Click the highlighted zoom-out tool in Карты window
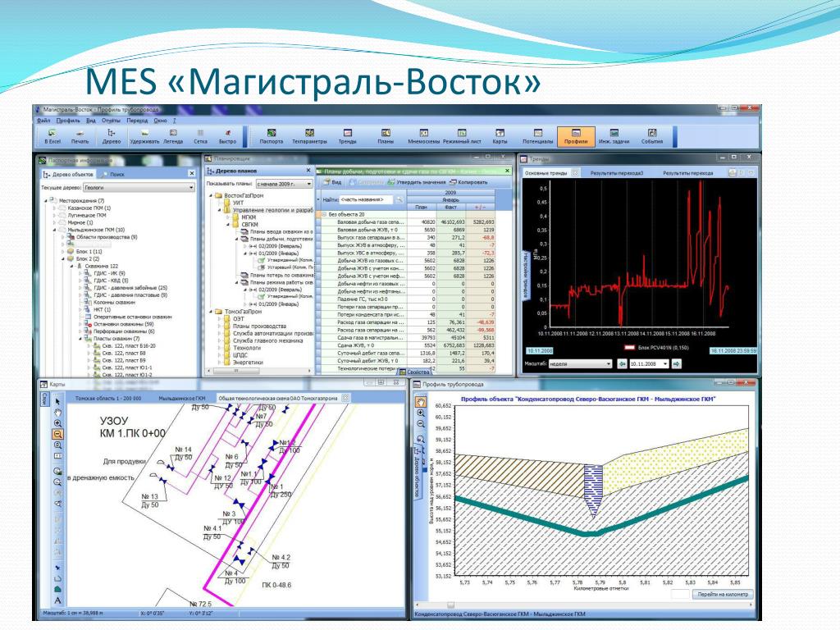The image size is (840, 630). [x=57, y=434]
